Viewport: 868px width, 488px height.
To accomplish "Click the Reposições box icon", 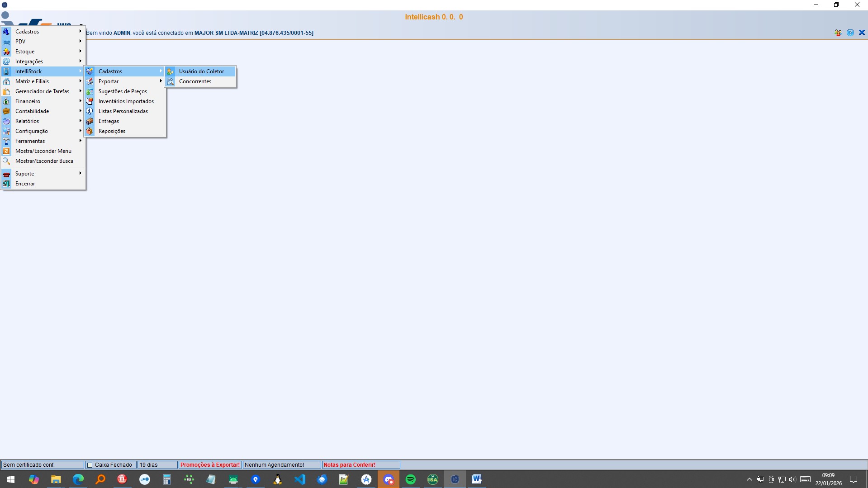I will tap(90, 131).
